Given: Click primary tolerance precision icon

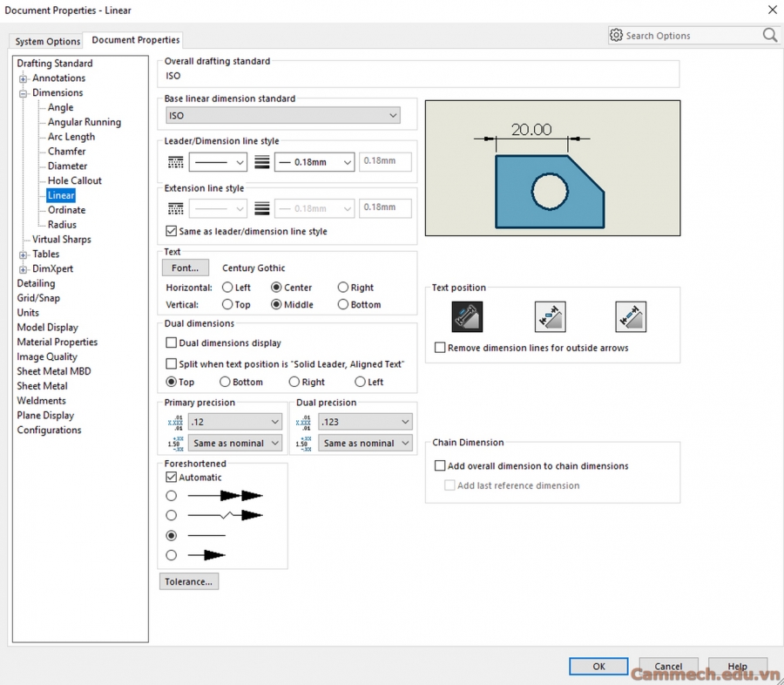Looking at the screenshot, I should (x=175, y=444).
